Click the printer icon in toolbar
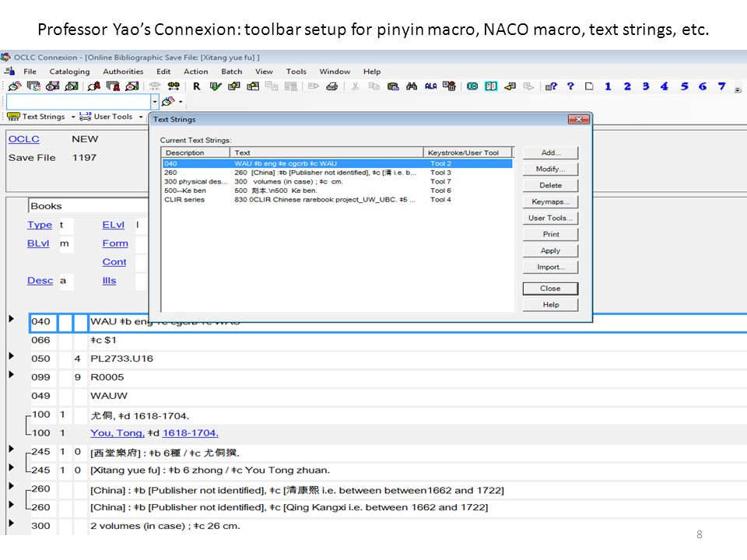Screen dimensions: 747x560 click(x=332, y=86)
